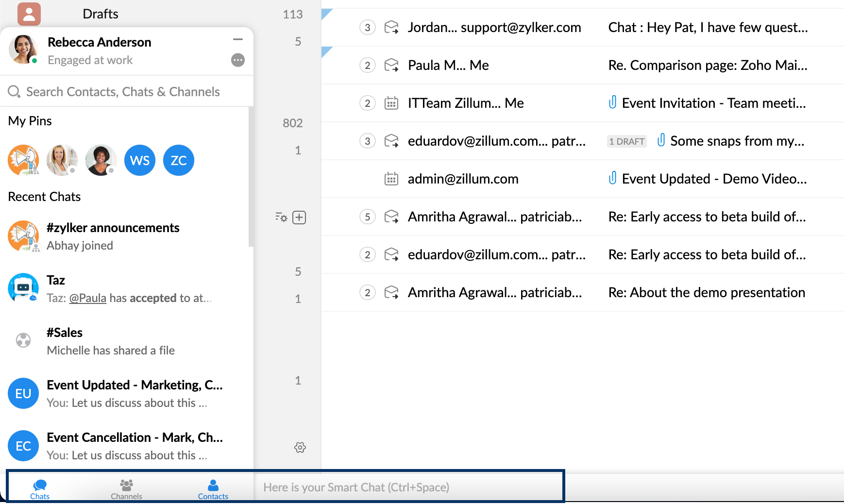
Task: Click the attachment paperclip on Event Invitation email
Action: (x=613, y=103)
